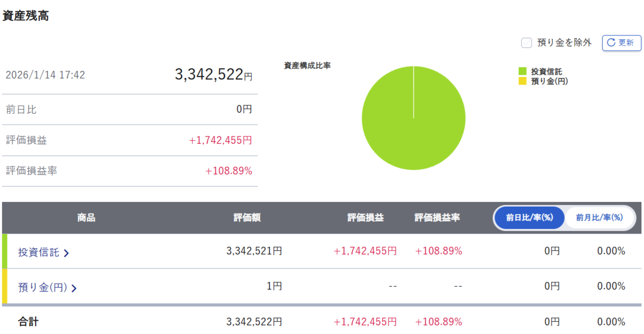The width and height of the screenshot is (644, 334).
Task: Click the green pie chart area
Action: coord(413,118)
